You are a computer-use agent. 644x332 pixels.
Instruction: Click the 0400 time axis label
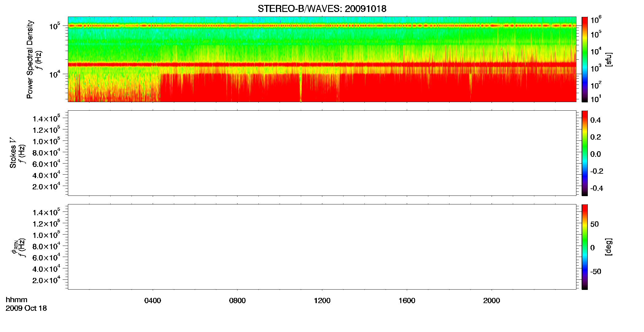pyautogui.click(x=153, y=301)
